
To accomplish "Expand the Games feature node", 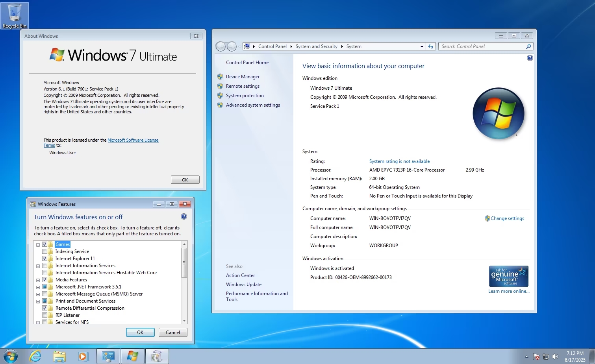I will point(38,245).
